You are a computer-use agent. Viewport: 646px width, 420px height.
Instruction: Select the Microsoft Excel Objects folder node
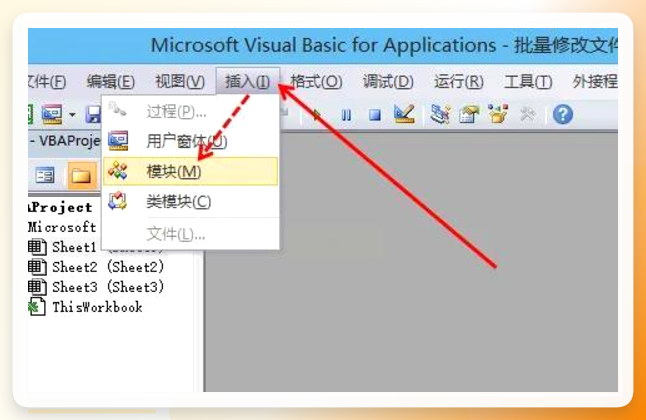point(62,227)
